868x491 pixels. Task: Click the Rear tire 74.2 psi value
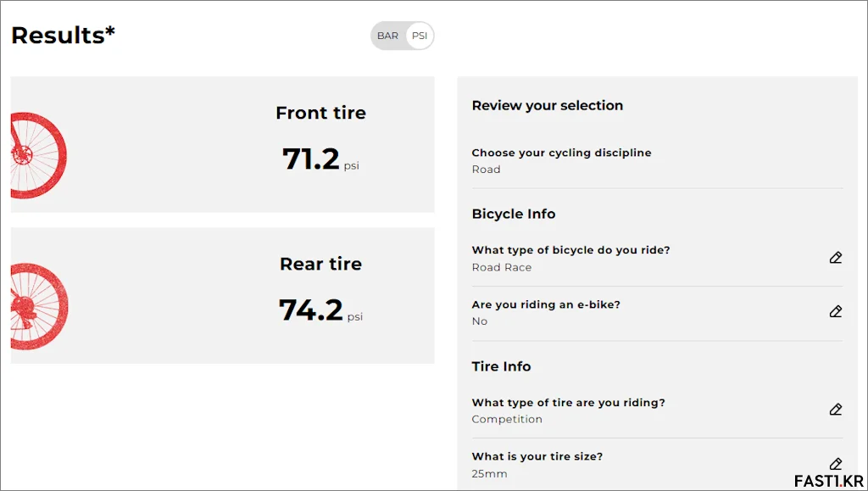[320, 310]
